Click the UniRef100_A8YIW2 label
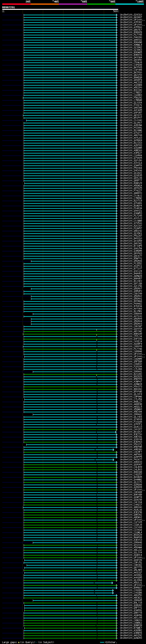146x644 pixels. 131,331
